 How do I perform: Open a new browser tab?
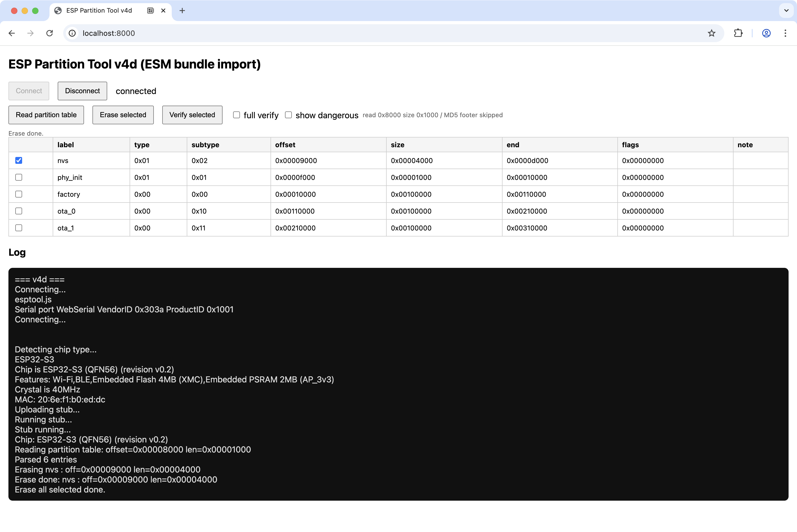pos(182,11)
